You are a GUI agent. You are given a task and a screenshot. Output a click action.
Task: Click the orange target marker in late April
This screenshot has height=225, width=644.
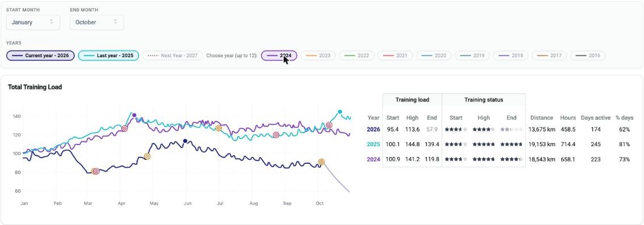click(147, 156)
